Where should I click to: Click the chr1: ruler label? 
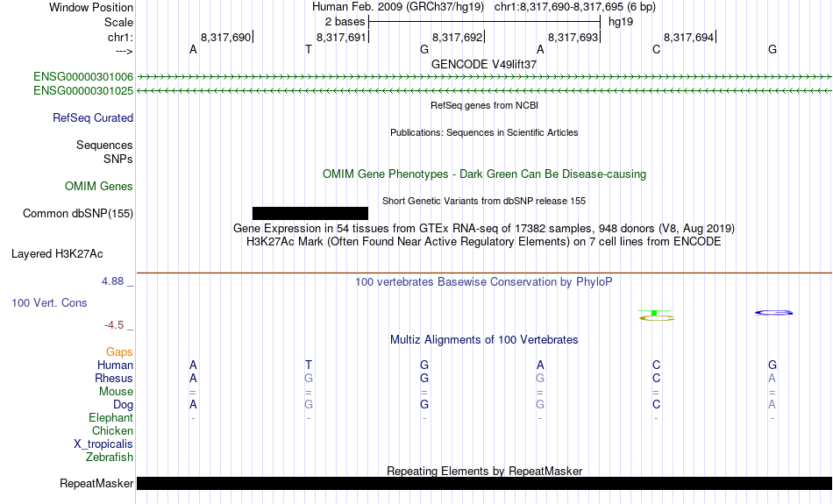120,37
